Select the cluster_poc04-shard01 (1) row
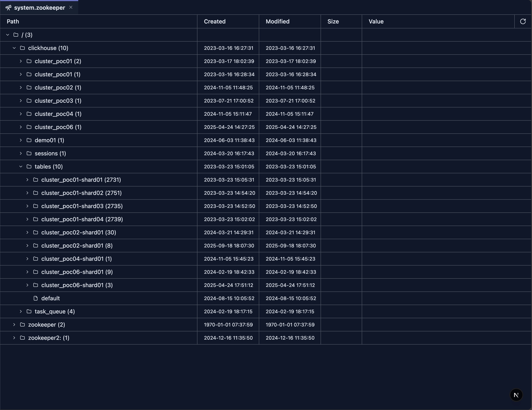The image size is (532, 410). (x=77, y=259)
